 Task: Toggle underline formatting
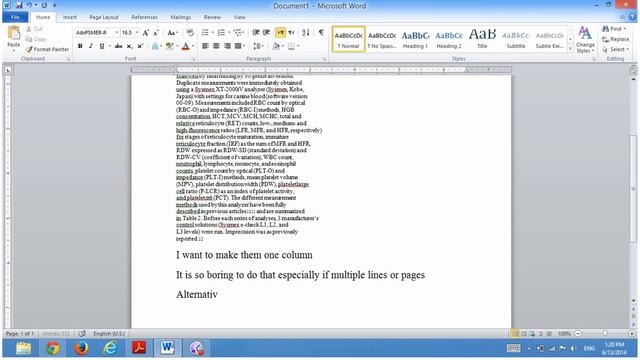tap(102, 46)
